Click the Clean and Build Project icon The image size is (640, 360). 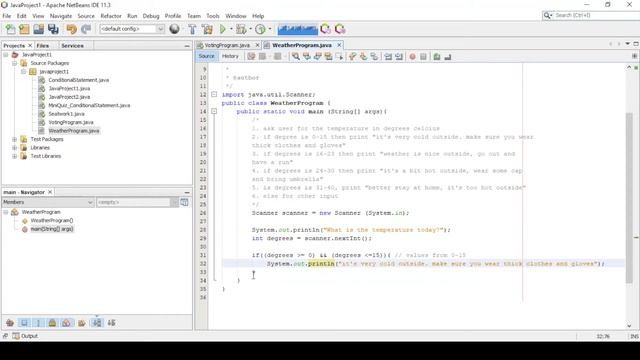click(x=207, y=29)
